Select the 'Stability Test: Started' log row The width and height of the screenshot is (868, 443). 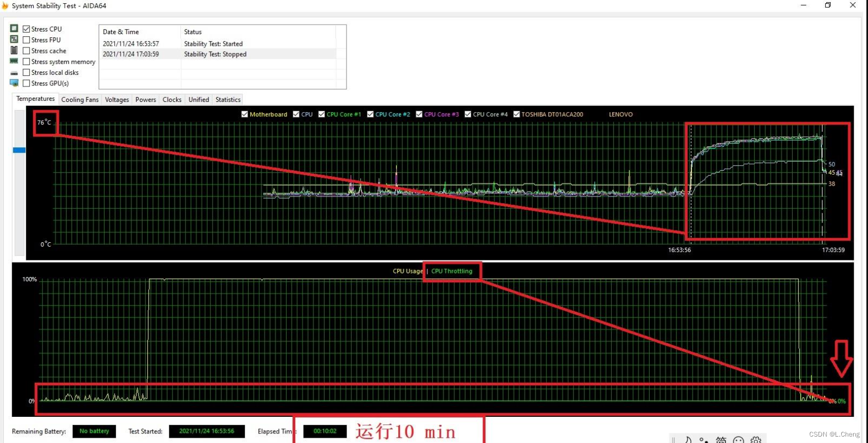218,44
